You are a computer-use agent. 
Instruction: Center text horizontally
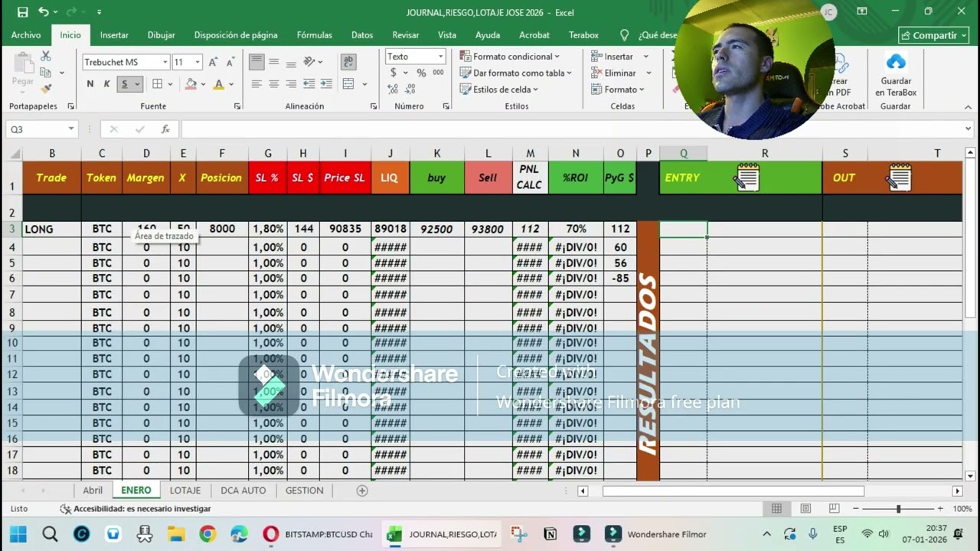click(274, 84)
